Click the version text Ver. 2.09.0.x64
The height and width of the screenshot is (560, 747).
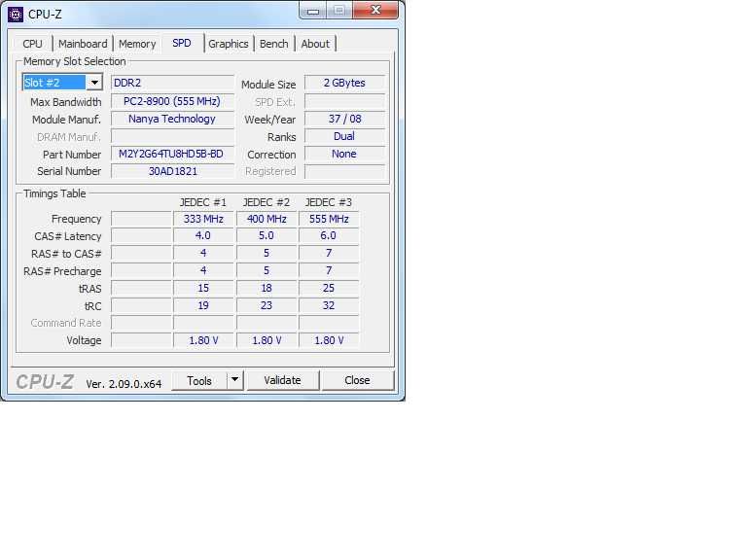[x=124, y=384]
